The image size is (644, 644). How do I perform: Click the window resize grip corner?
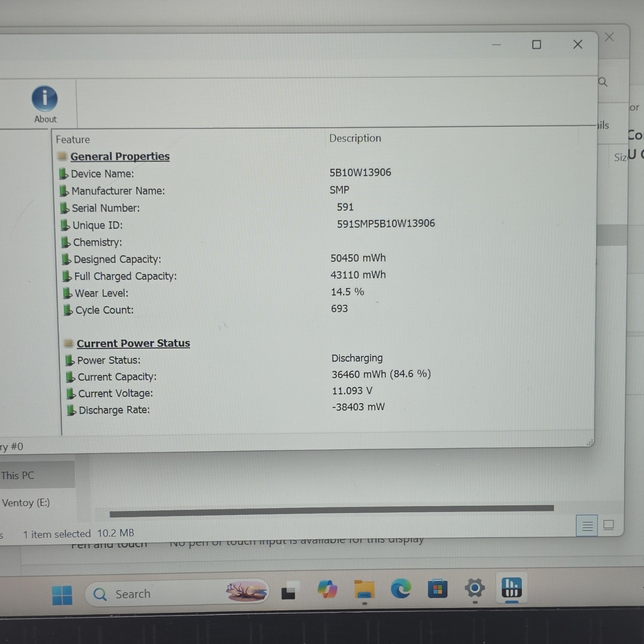(590, 442)
